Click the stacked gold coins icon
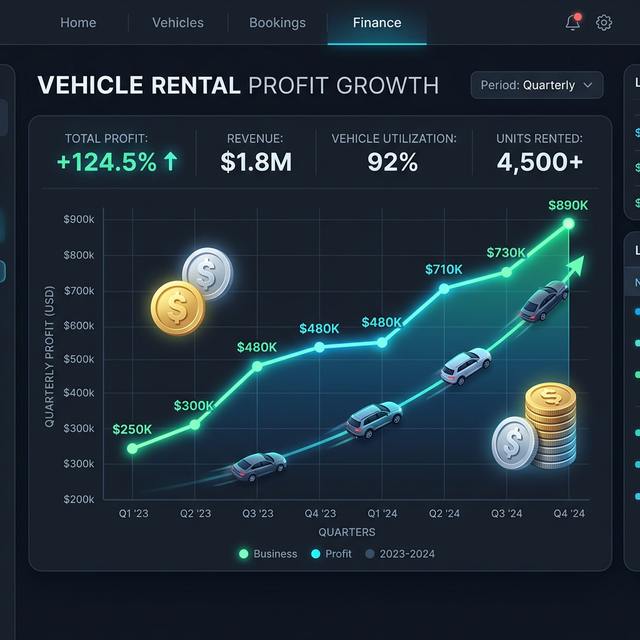This screenshot has height=640, width=640. (550, 425)
